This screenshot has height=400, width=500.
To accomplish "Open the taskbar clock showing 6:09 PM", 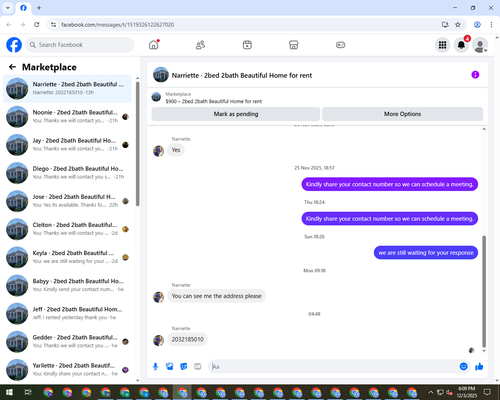I will pos(467,392).
